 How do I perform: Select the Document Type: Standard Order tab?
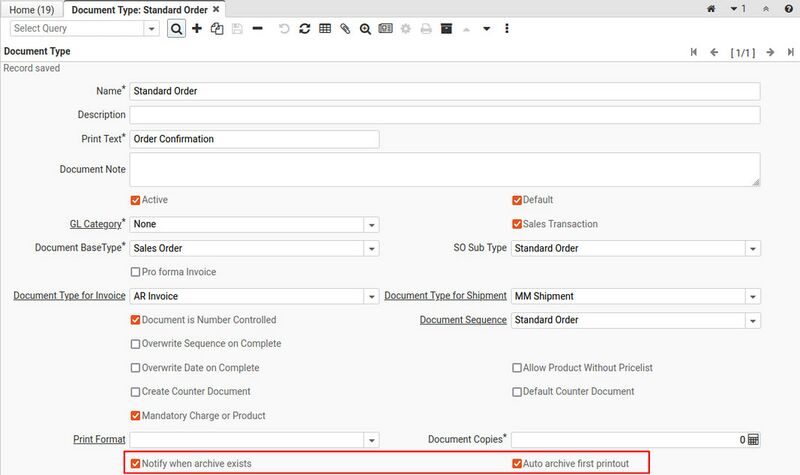(x=139, y=9)
